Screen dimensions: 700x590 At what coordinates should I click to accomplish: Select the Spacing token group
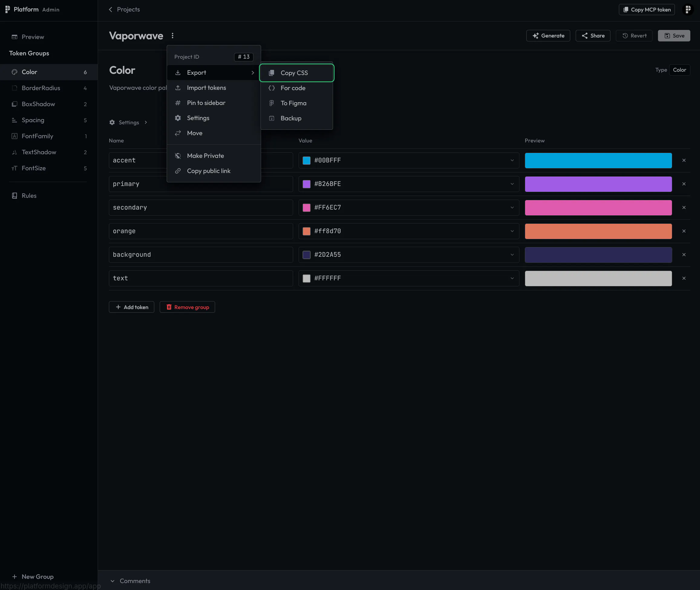click(x=49, y=120)
